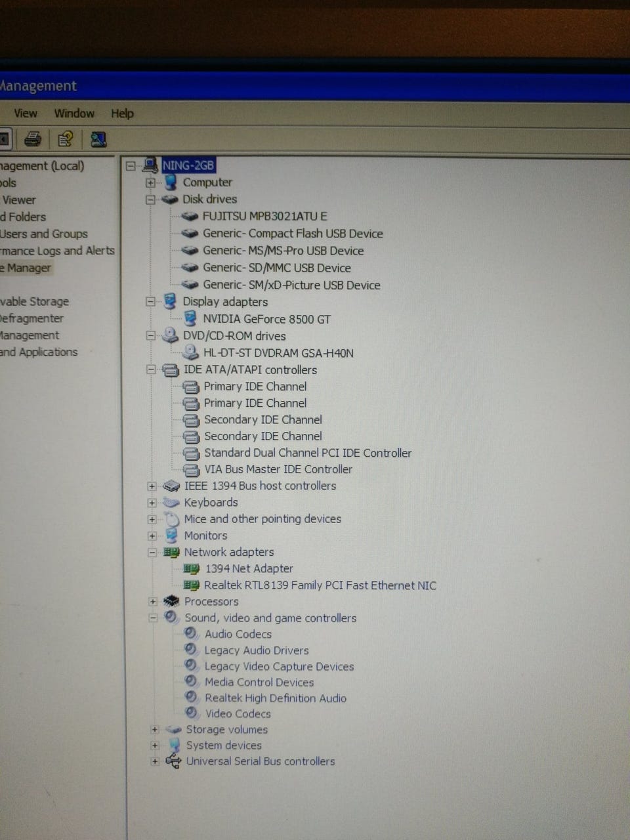The image size is (630, 840).
Task: Click the Universal Serial Bus controllers icon
Action: [173, 761]
